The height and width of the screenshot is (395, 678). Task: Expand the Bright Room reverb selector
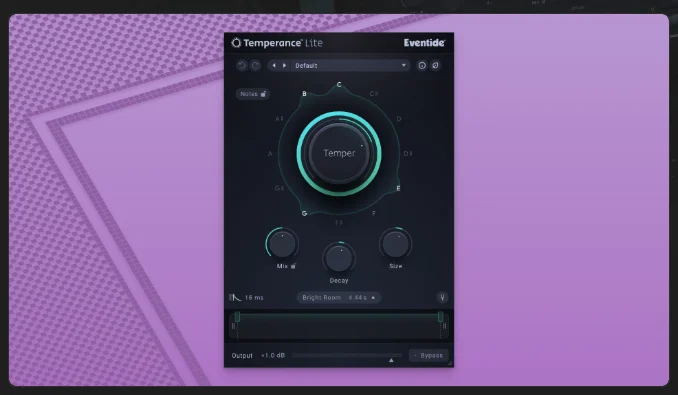tap(339, 297)
